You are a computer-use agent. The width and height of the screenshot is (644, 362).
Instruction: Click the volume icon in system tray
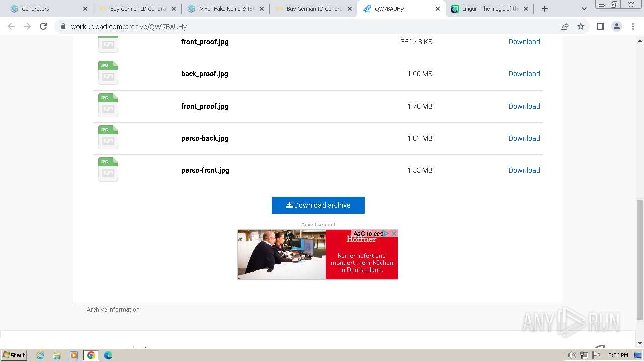(x=572, y=355)
